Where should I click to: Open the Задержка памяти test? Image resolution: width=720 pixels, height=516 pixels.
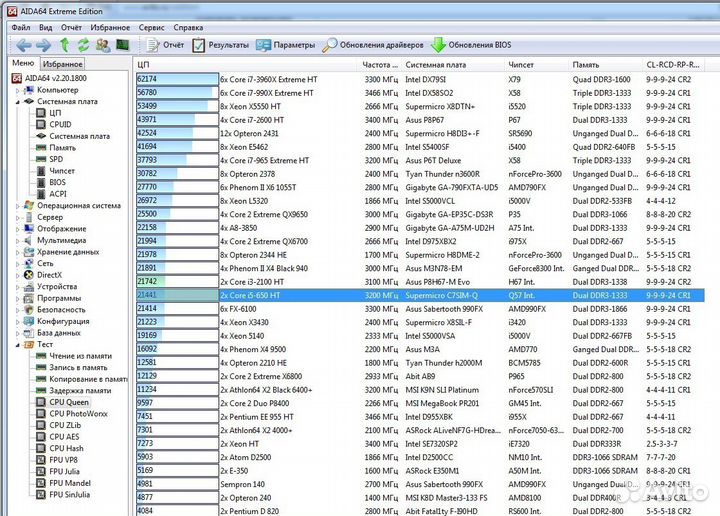click(x=73, y=391)
